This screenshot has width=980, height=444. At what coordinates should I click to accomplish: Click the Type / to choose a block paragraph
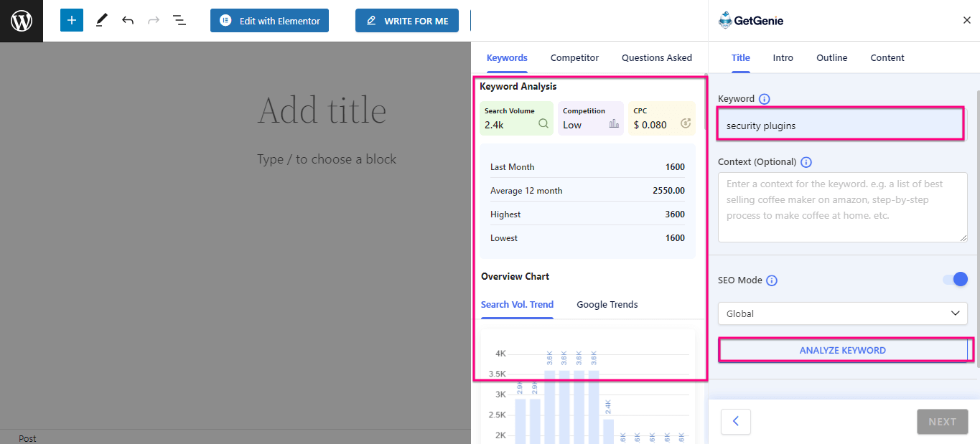click(x=327, y=159)
